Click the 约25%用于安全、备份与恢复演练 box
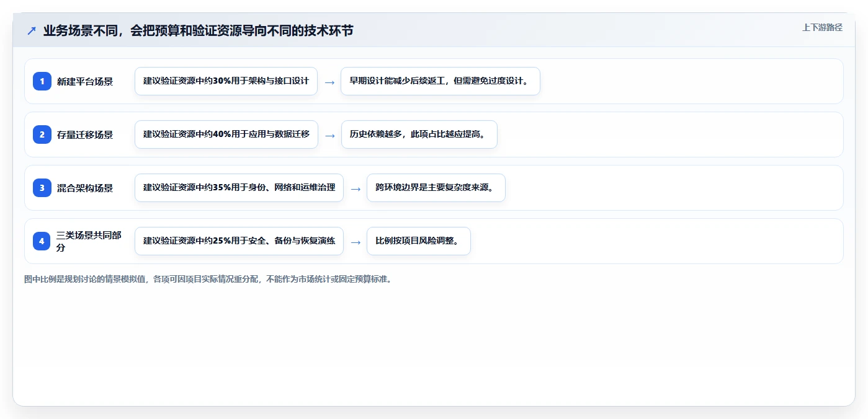 point(239,241)
